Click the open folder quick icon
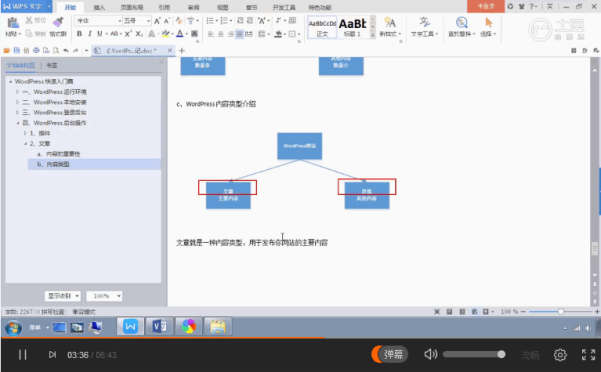Viewport: 601px width, 372px height. point(7,51)
